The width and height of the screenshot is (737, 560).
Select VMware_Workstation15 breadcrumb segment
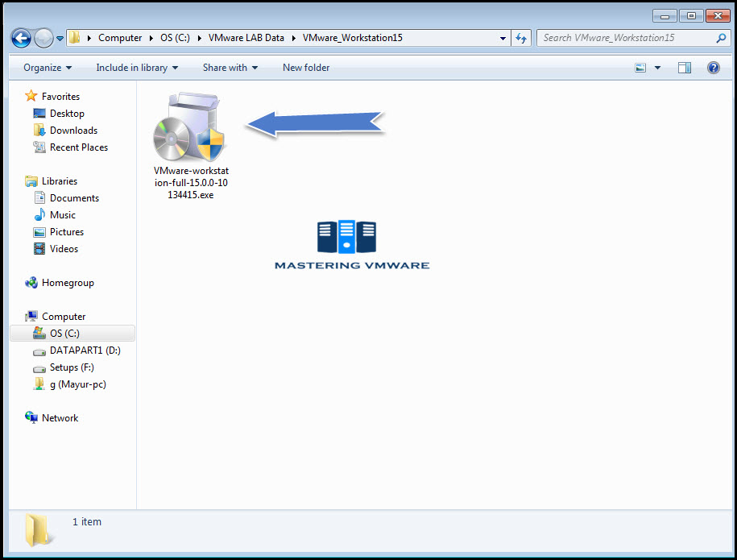coord(353,38)
